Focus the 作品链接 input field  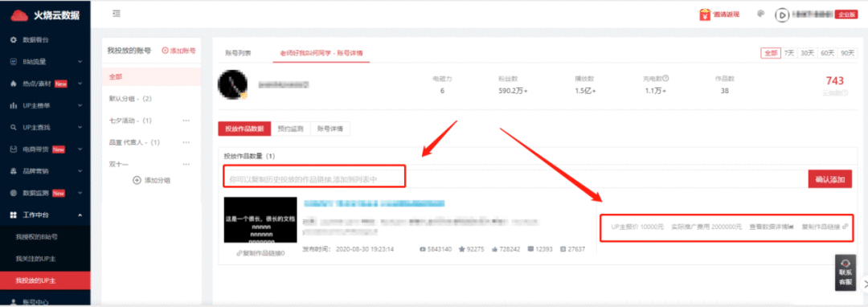pos(515,179)
